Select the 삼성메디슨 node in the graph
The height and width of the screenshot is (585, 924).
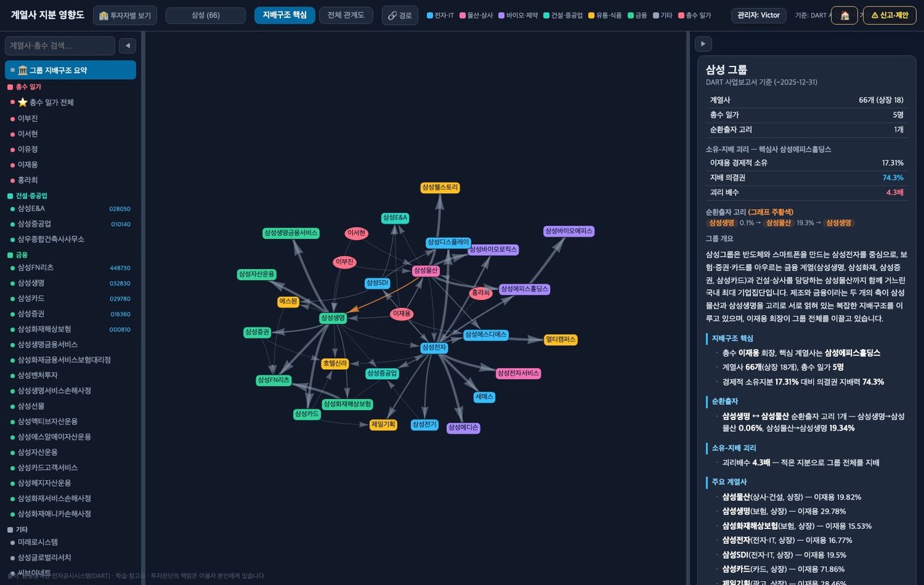(x=463, y=428)
